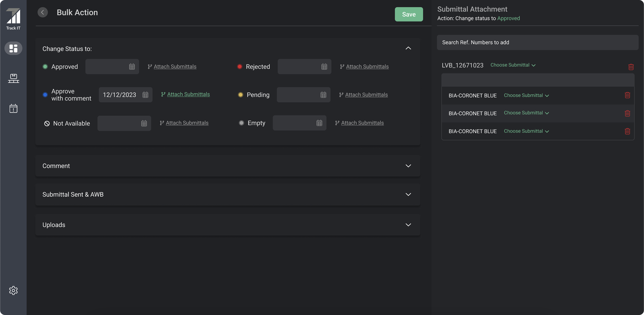The width and height of the screenshot is (644, 315).
Task: Click the 12/12/2023 date field
Action: coord(125,95)
